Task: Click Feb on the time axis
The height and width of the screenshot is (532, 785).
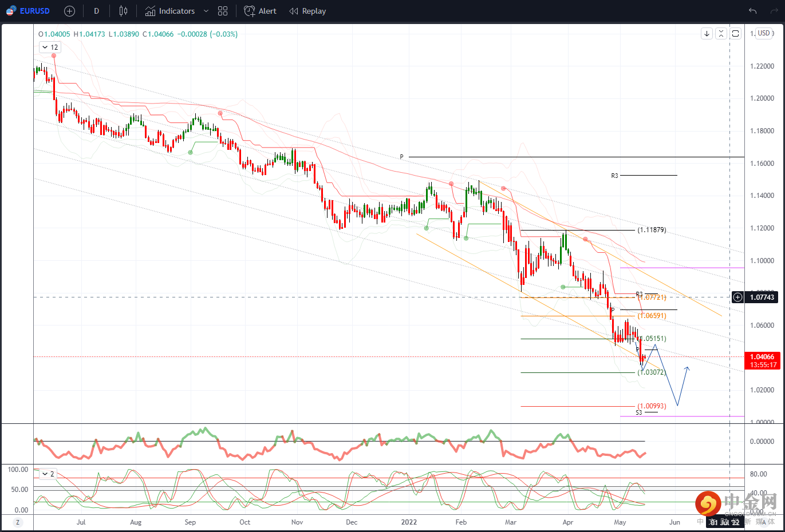Action: (x=461, y=522)
